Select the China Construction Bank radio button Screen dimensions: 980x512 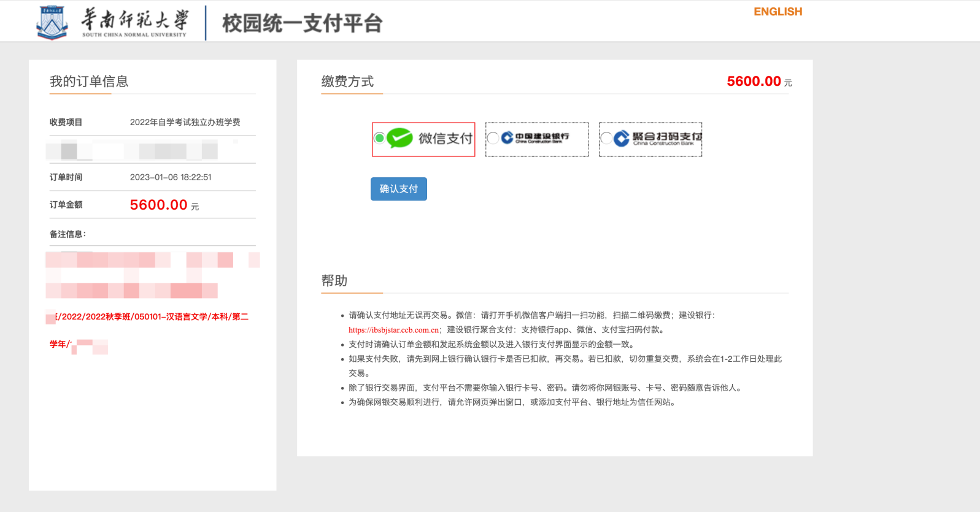[x=492, y=139]
